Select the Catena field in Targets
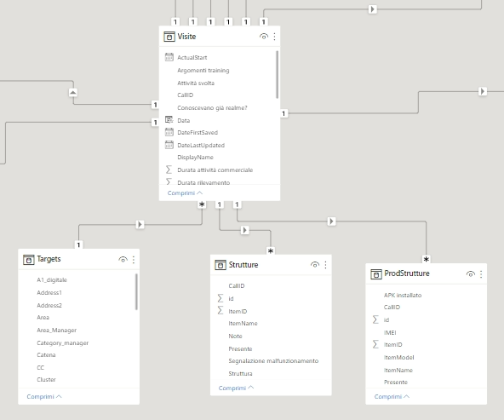504x420 pixels. click(x=46, y=354)
